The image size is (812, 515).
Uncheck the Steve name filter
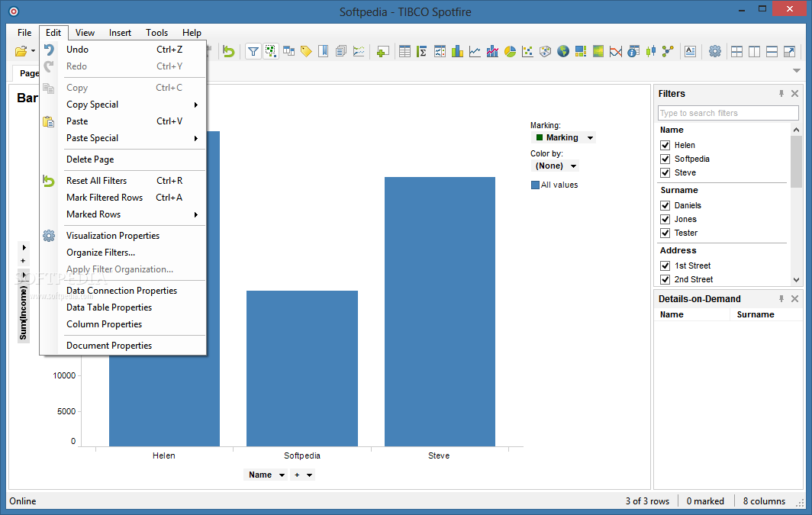[x=665, y=173]
